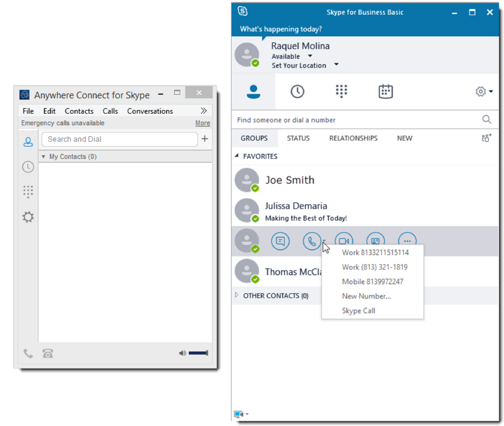Click the Search and Dial field

coord(120,139)
